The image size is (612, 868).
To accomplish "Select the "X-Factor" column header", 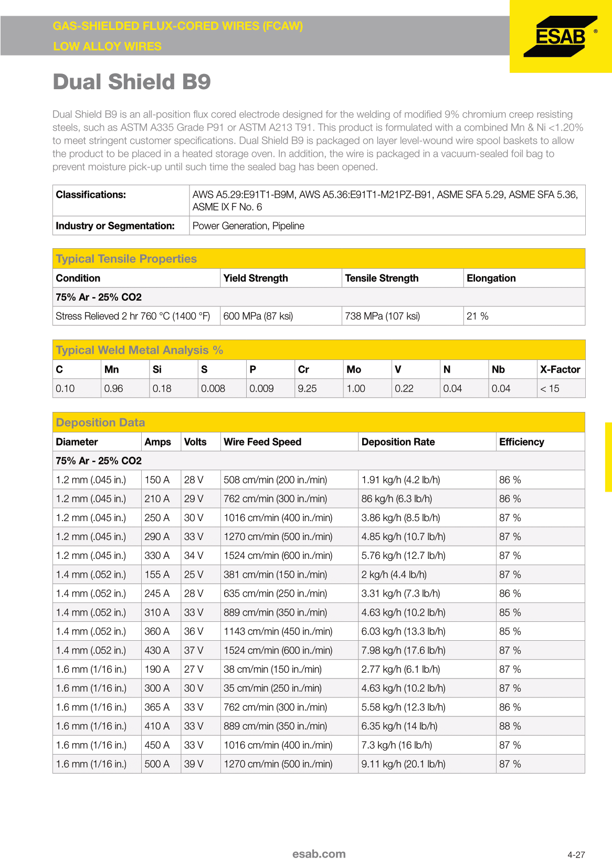I will (x=560, y=369).
